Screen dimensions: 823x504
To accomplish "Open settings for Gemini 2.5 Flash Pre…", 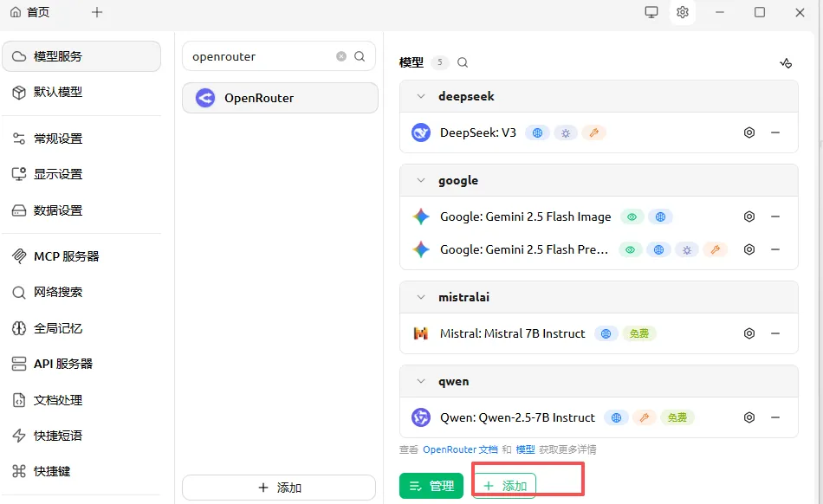I will 749,249.
